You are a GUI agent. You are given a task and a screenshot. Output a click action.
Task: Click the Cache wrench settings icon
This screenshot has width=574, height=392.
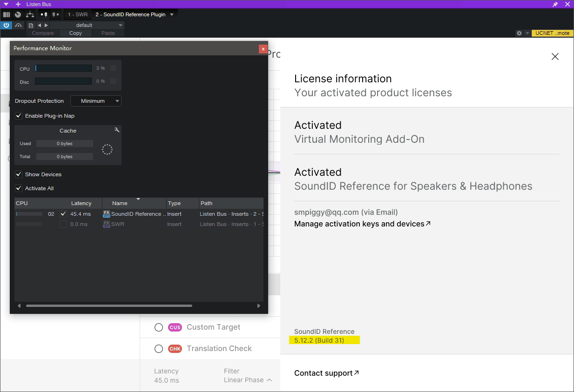click(117, 130)
